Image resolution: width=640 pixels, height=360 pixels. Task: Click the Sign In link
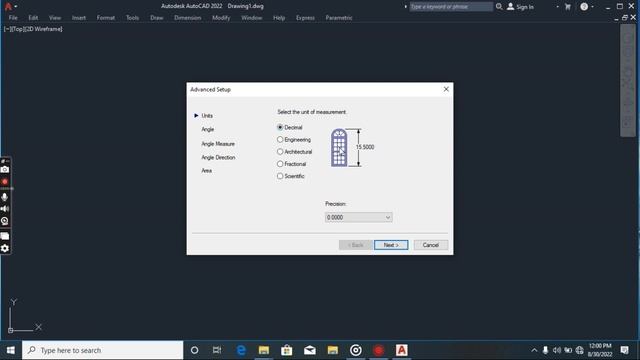point(525,7)
